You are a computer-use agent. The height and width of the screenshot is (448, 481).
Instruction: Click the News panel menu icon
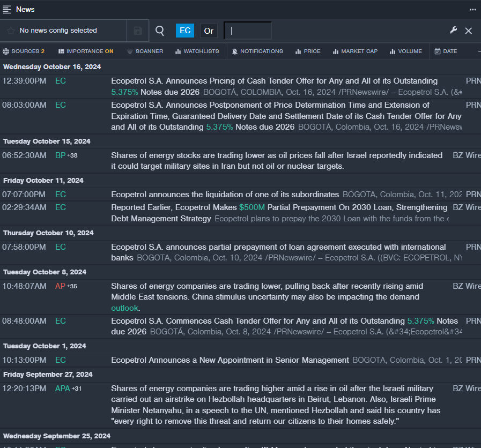[7, 9]
